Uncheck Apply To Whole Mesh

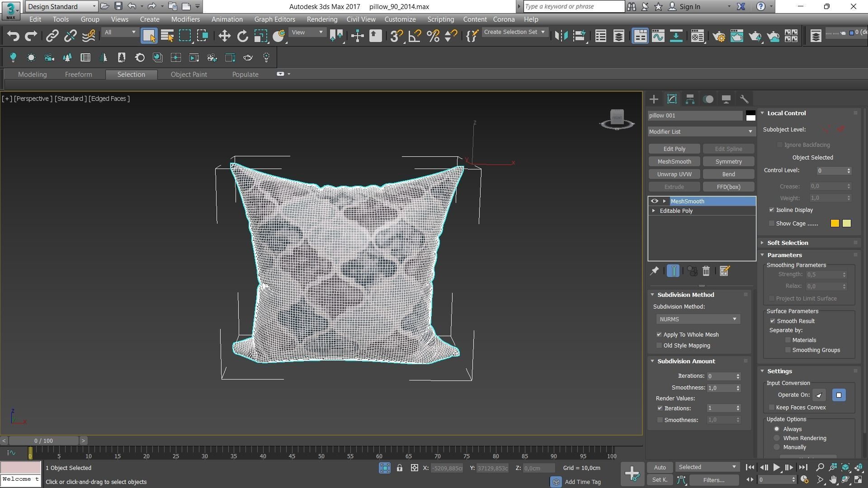(659, 335)
